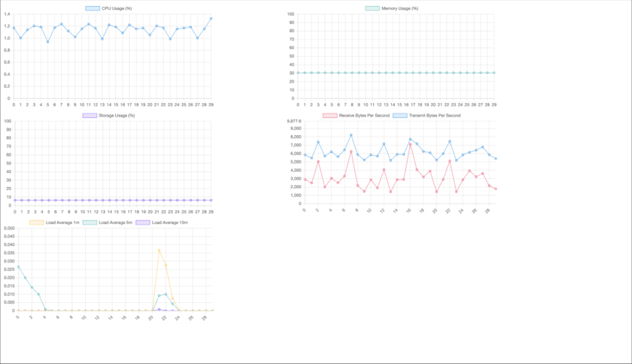This screenshot has width=632, height=364.
Task: Click the yellow Load Average 1m legend swatch
Action: 36,223
